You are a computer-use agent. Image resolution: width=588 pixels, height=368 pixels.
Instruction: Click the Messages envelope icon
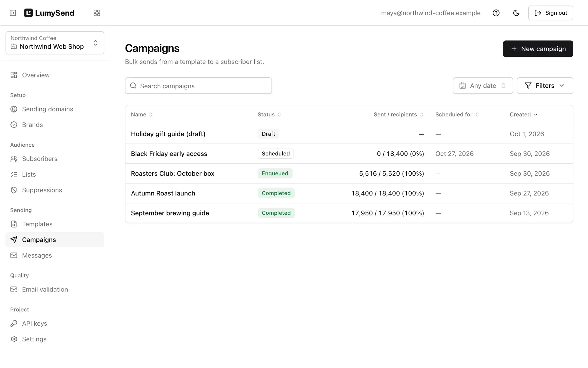point(14,255)
